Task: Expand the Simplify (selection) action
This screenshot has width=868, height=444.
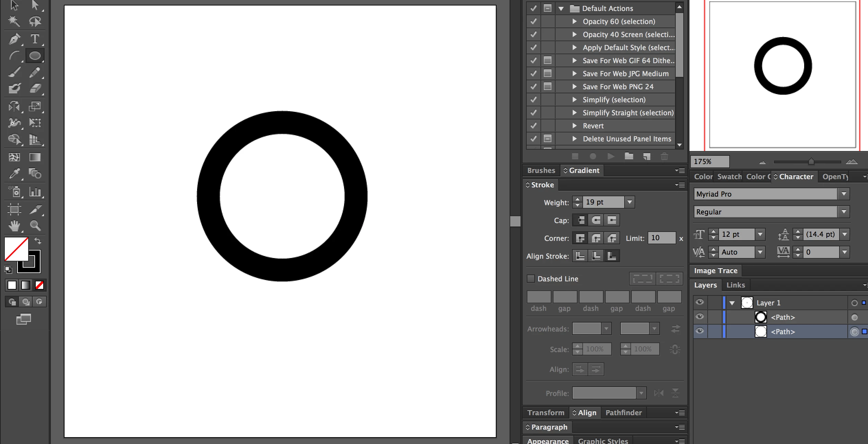Action: tap(574, 100)
